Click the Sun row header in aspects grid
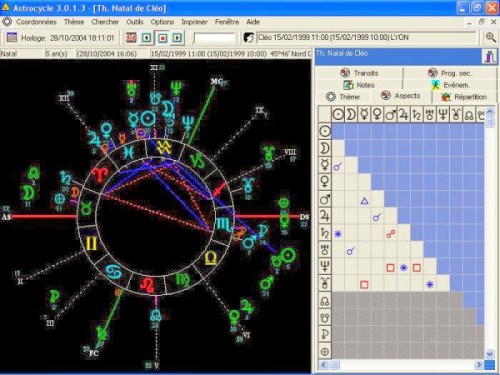Image resolution: width=500 pixels, height=375 pixels. 325,131
